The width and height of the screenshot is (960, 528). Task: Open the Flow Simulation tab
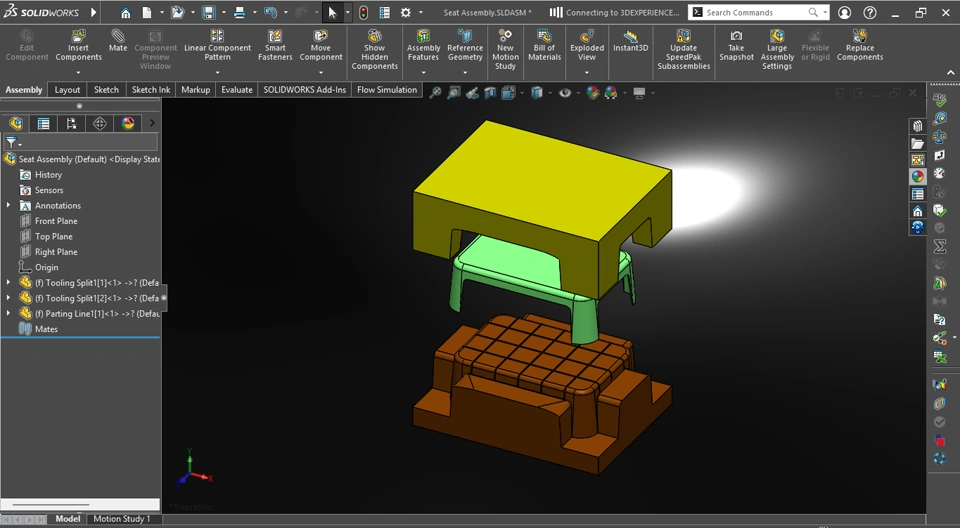point(387,90)
